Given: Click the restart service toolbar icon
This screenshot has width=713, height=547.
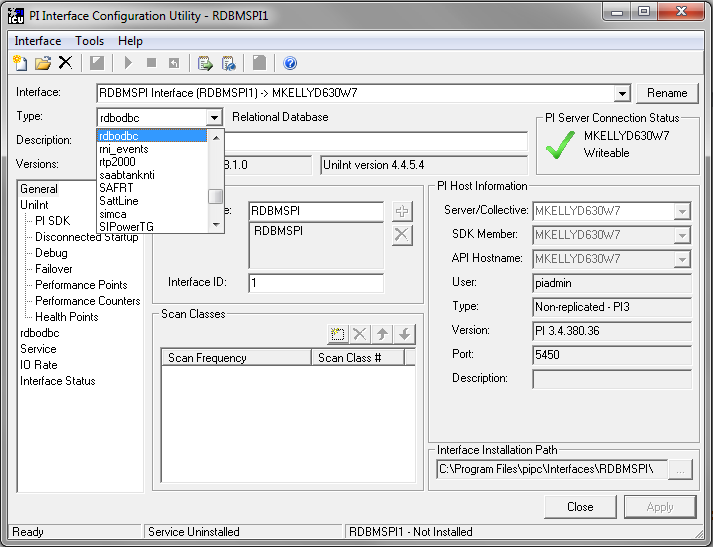Looking at the screenshot, I should 174,63.
